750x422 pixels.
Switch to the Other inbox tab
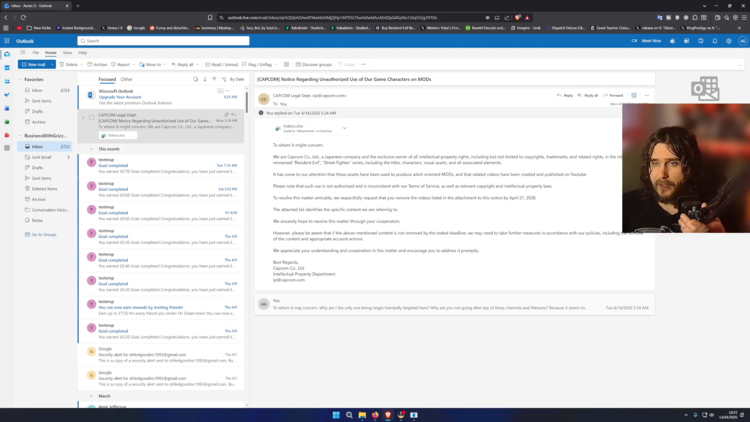click(126, 79)
